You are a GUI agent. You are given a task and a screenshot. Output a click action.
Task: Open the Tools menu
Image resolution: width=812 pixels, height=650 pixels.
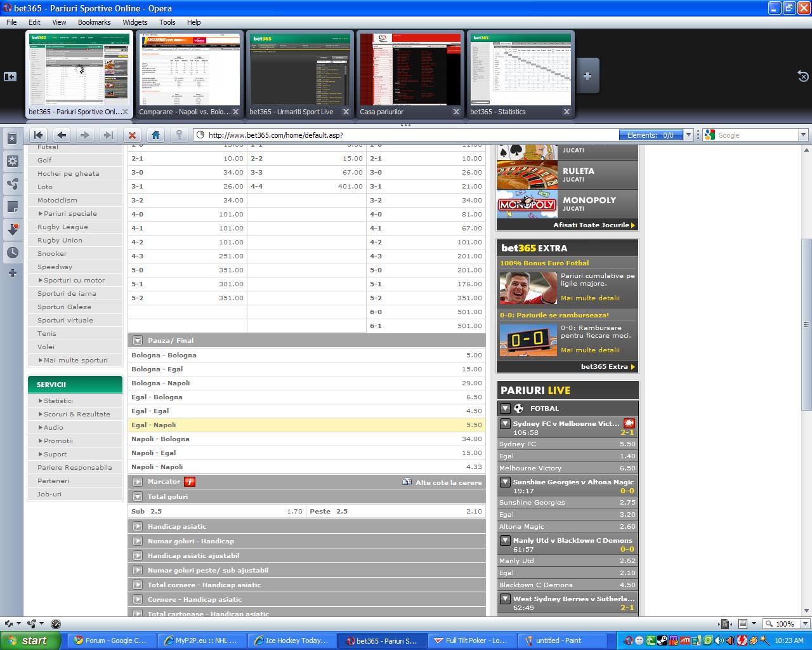click(x=167, y=22)
